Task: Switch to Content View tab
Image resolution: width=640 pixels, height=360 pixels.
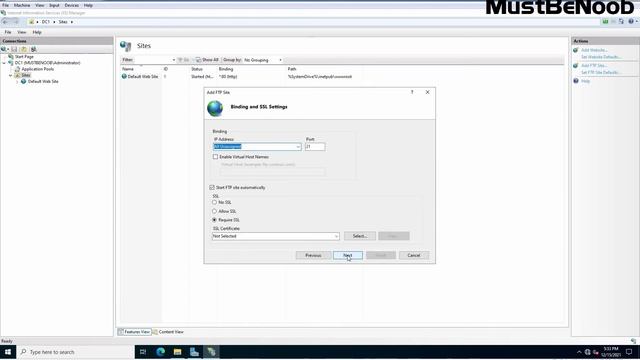Action: pos(168,332)
